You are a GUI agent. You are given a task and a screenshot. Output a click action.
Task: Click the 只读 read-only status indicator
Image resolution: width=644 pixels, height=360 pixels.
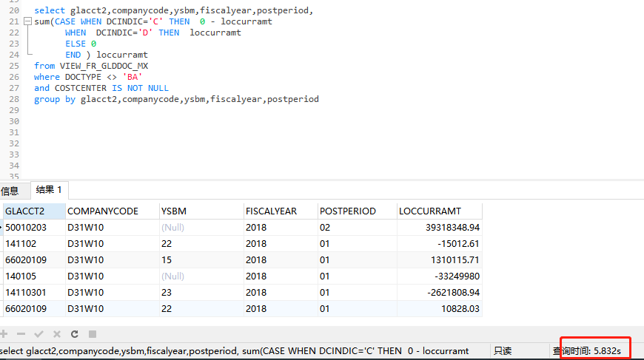coord(503,351)
